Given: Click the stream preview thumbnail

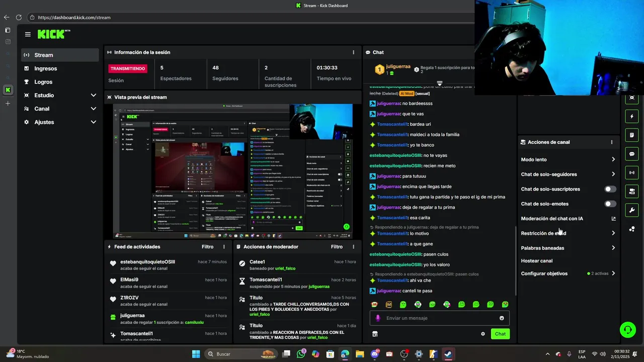Looking at the screenshot, I should [232, 171].
